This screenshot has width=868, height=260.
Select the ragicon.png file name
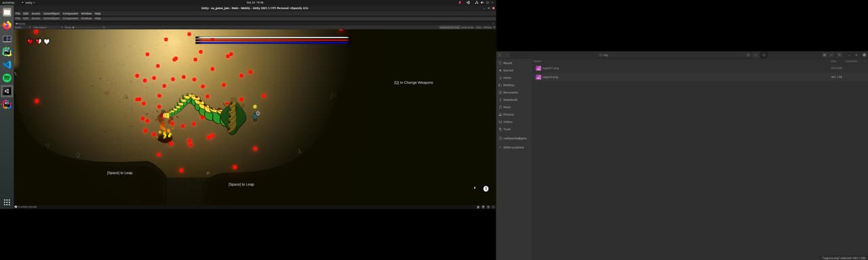point(551,77)
